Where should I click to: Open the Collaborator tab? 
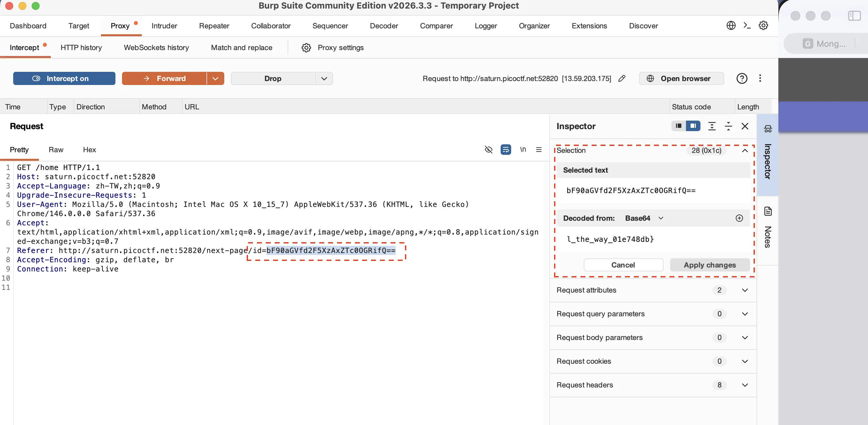271,26
